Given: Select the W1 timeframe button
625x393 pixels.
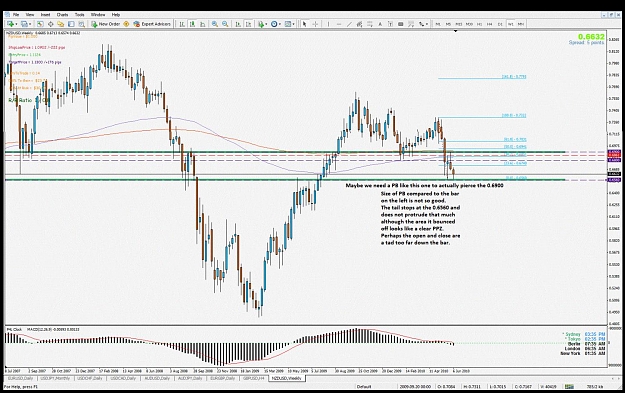Looking at the screenshot, I should point(511,24).
